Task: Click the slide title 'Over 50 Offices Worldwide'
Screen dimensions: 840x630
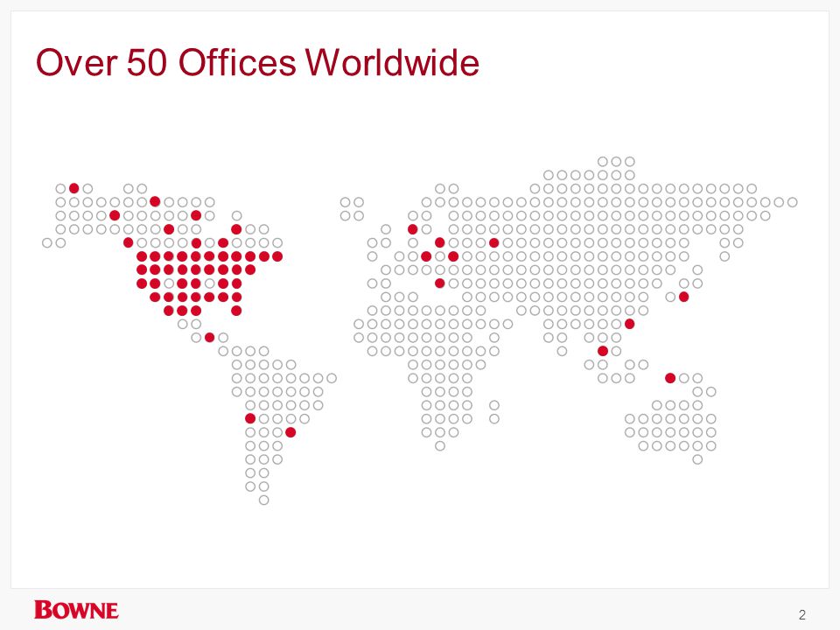Action: (257, 62)
